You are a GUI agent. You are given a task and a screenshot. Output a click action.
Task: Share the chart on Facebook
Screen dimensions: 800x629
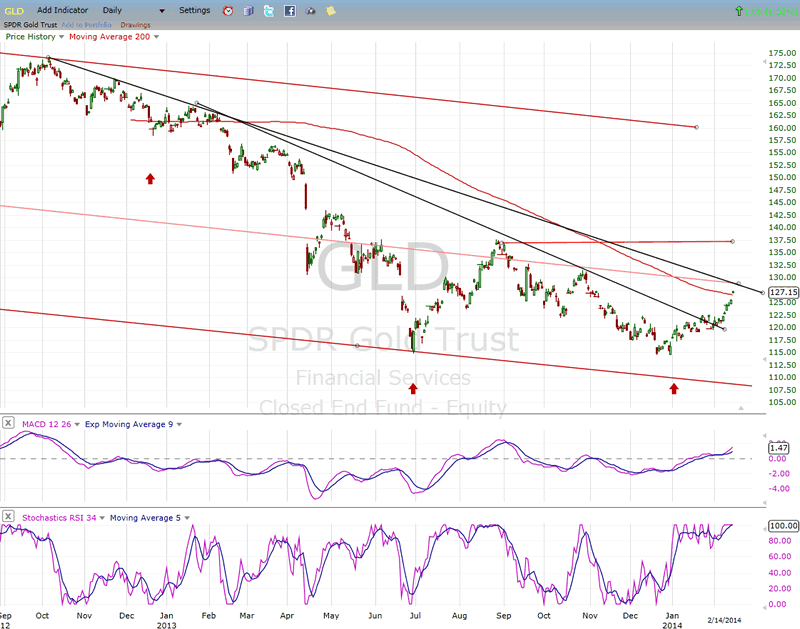tap(290, 11)
